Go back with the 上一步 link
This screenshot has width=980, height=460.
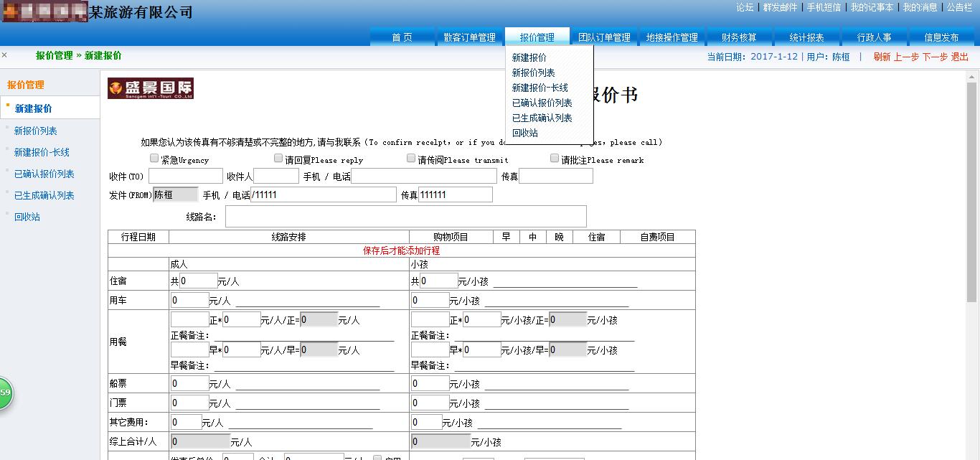906,57
